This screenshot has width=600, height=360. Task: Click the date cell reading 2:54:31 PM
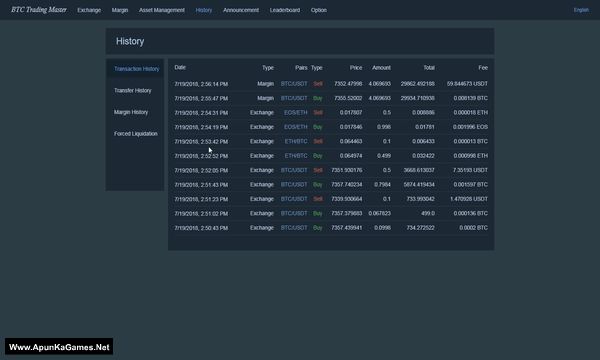pyautogui.click(x=201, y=113)
